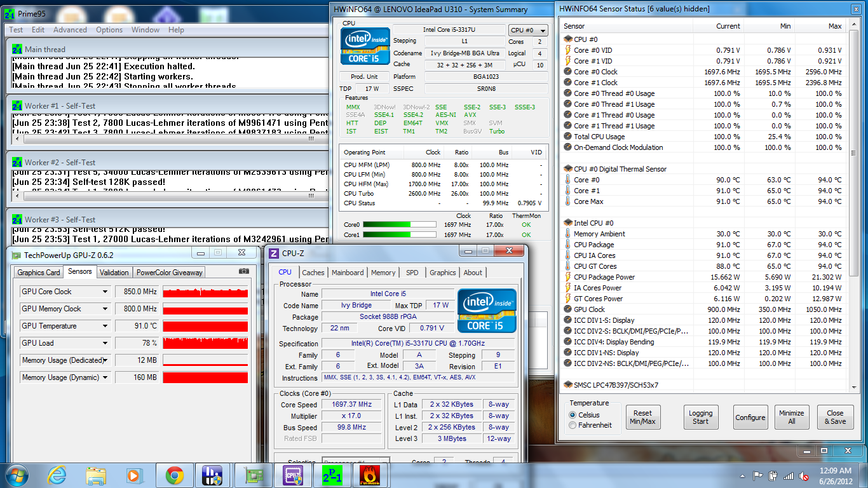868x488 pixels.
Task: Open the GPU Load sensor dropdown
Action: 105,343
